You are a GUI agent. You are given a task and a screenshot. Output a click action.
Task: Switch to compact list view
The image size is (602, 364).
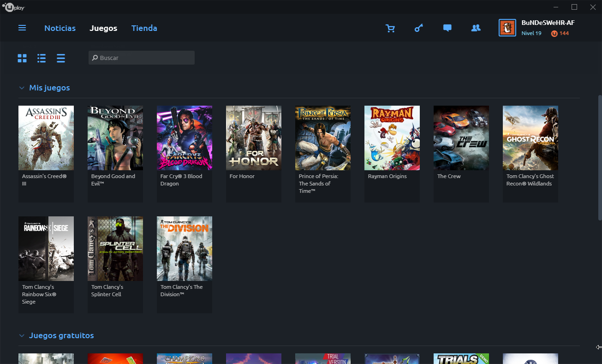pyautogui.click(x=60, y=58)
